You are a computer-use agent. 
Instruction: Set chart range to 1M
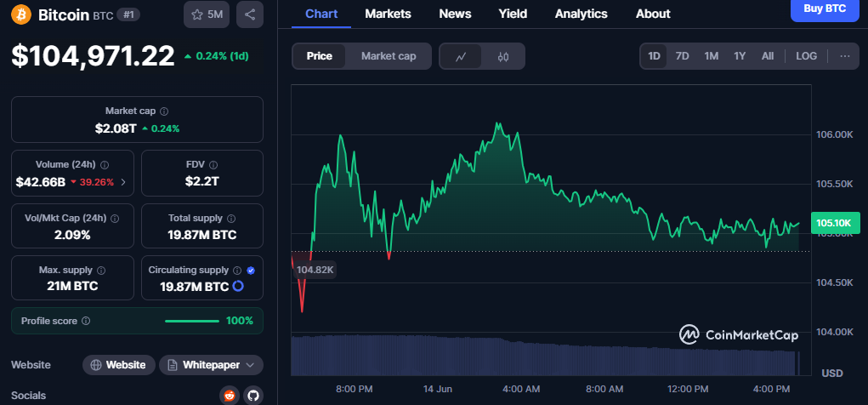pos(712,56)
